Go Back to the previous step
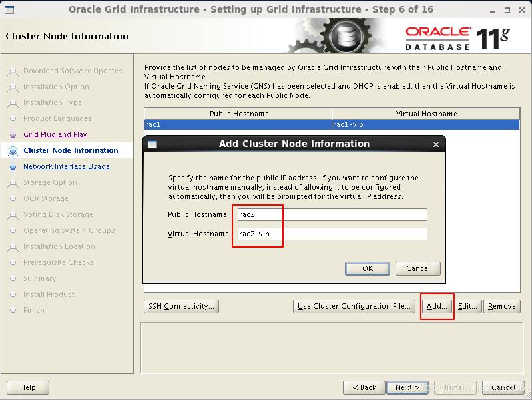 [x=364, y=387]
